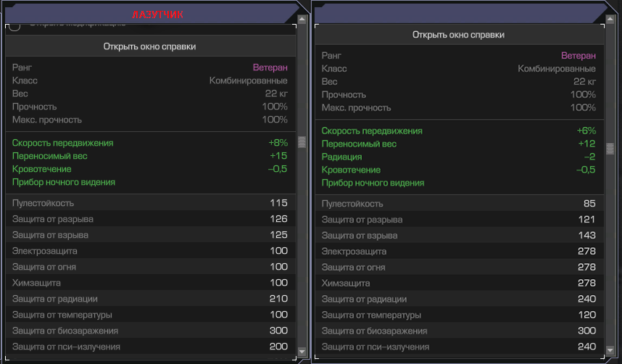The width and height of the screenshot is (622, 364).
Task: Click 'Скорость передвижения' label beside +8%
Action: [62, 143]
